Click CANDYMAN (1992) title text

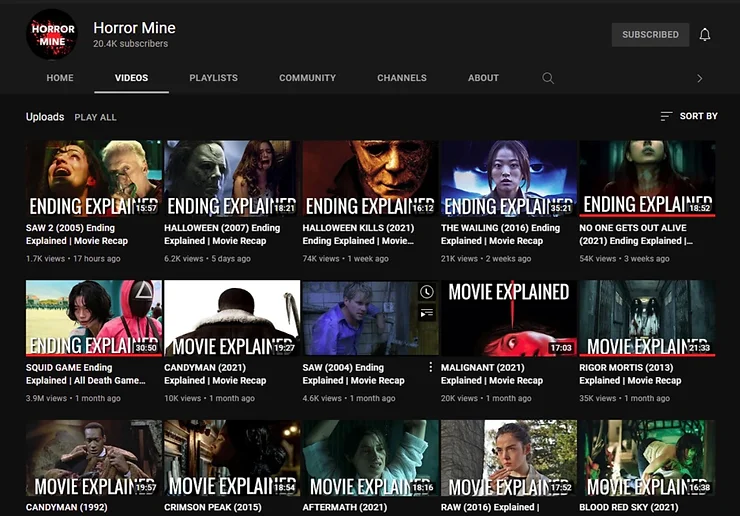coord(67,508)
